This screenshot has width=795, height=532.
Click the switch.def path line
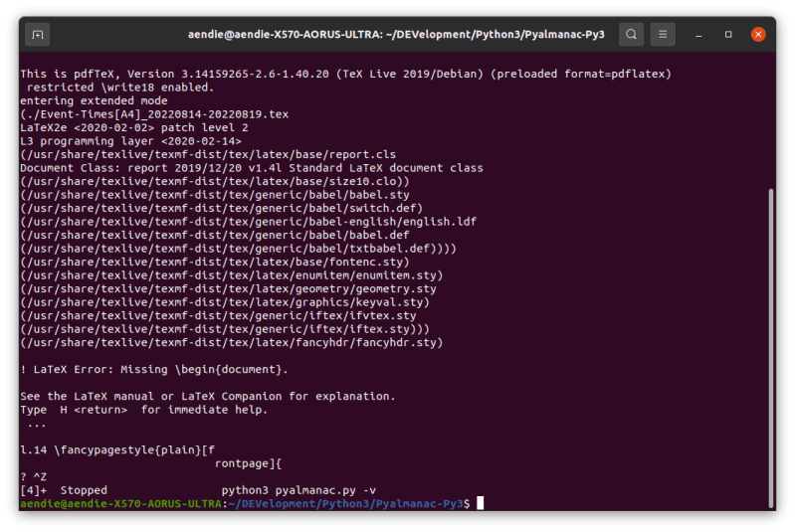222,208
